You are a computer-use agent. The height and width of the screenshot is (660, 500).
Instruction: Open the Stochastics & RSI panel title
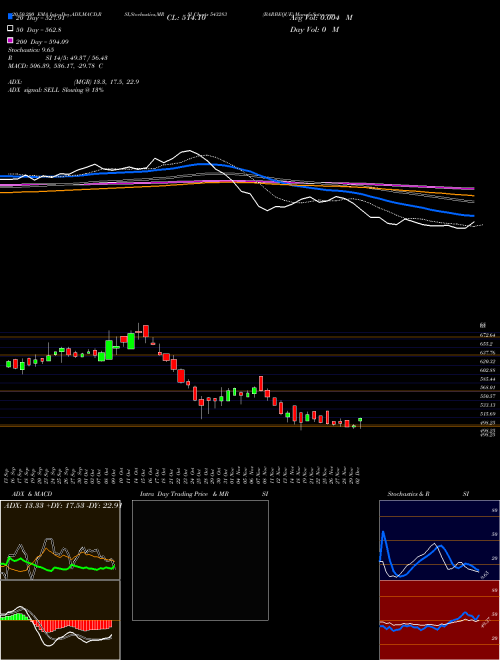click(428, 494)
